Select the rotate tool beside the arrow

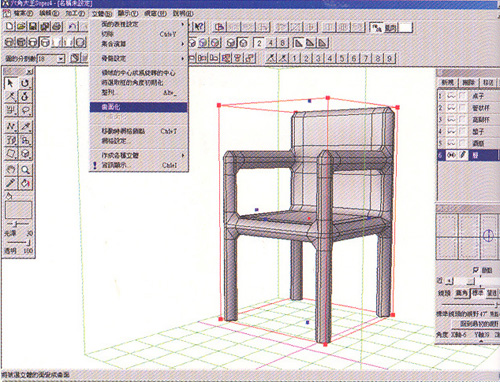25,83
